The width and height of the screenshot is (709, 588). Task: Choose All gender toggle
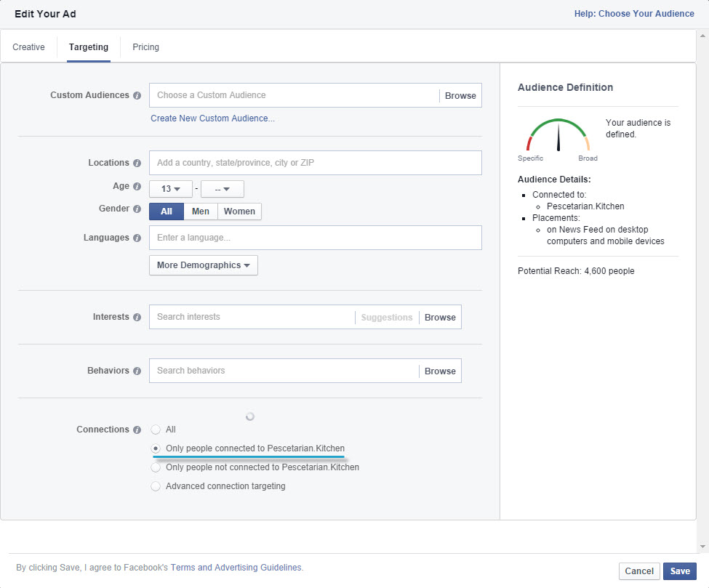(x=167, y=211)
